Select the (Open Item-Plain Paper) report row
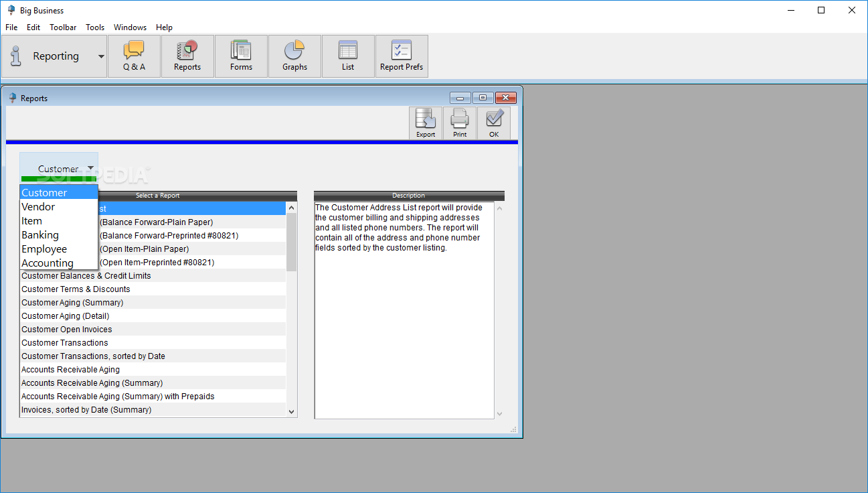 click(192, 249)
